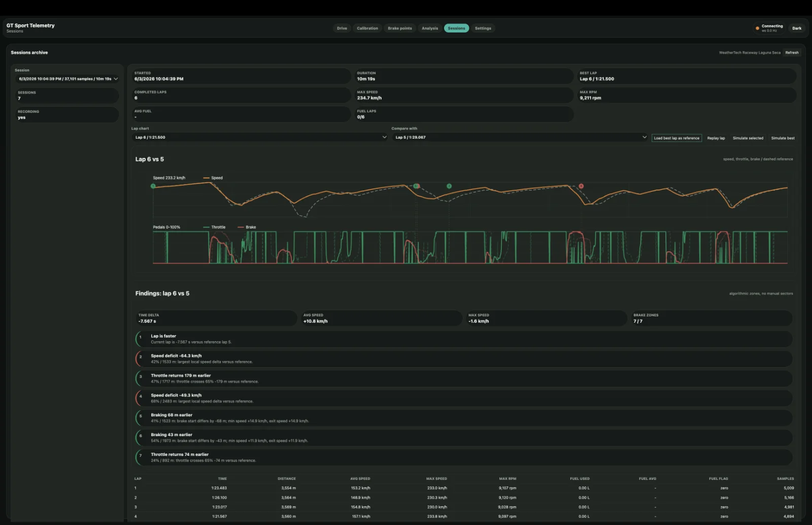Click the Simulate selected button
Viewport: 812px width, 525px height.
pos(748,138)
